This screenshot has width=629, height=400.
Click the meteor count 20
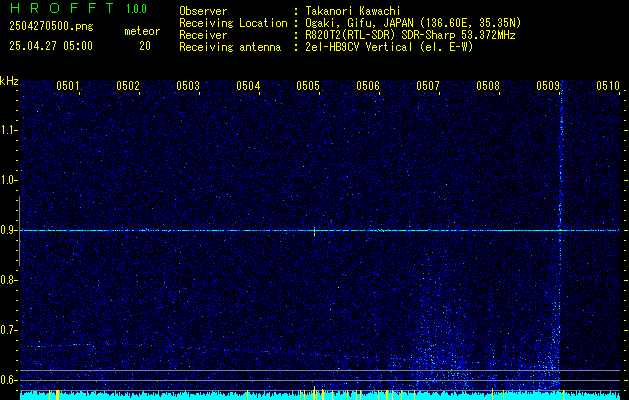(145, 46)
